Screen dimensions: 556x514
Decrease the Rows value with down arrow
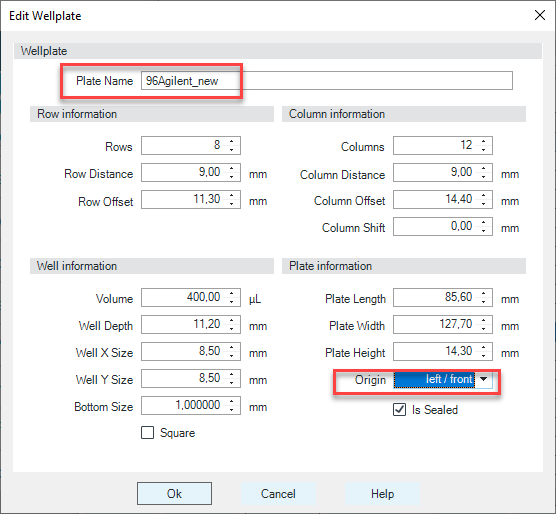coord(232,150)
